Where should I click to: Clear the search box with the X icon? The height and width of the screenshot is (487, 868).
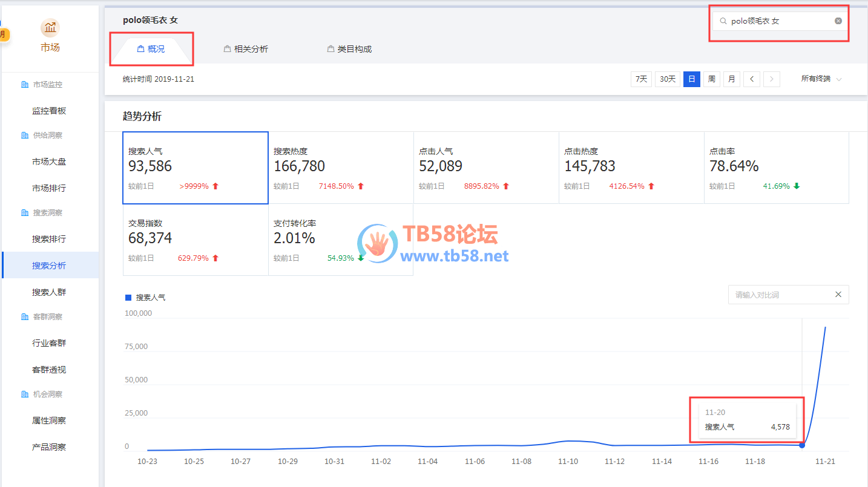(838, 21)
